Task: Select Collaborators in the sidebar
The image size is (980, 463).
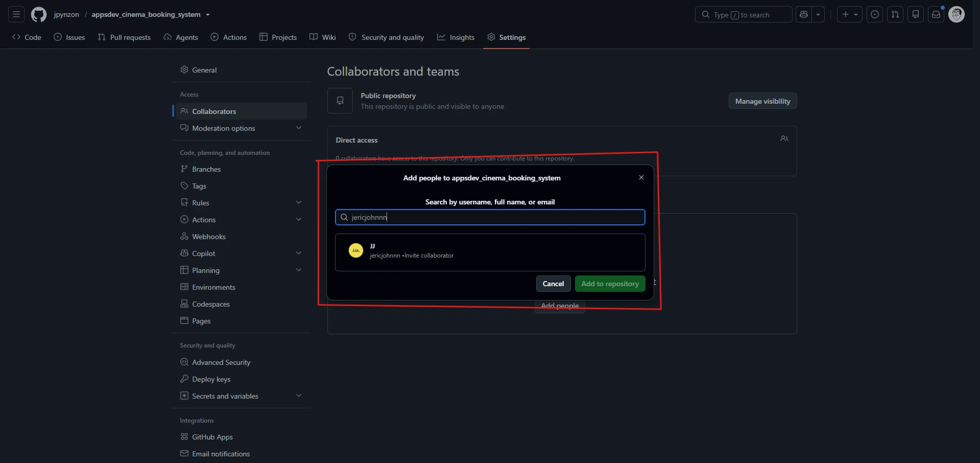Action: [x=242, y=111]
